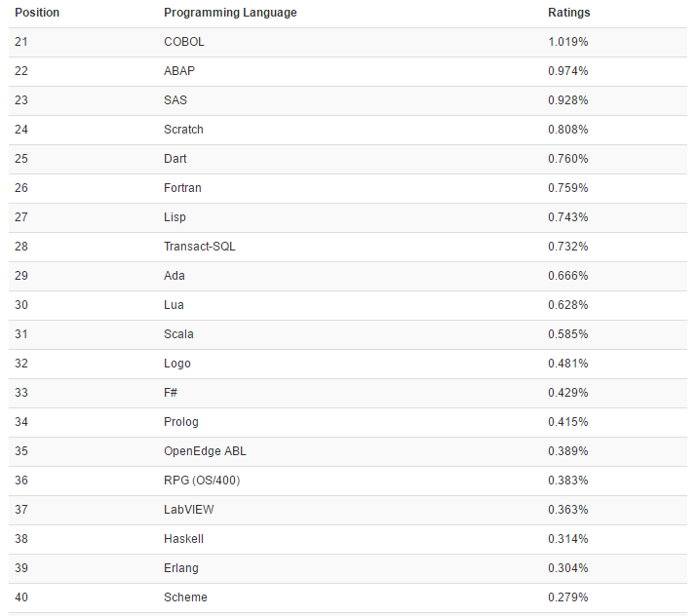Select the F# language entry
Viewport: 699px width, 616px height.
click(x=172, y=393)
